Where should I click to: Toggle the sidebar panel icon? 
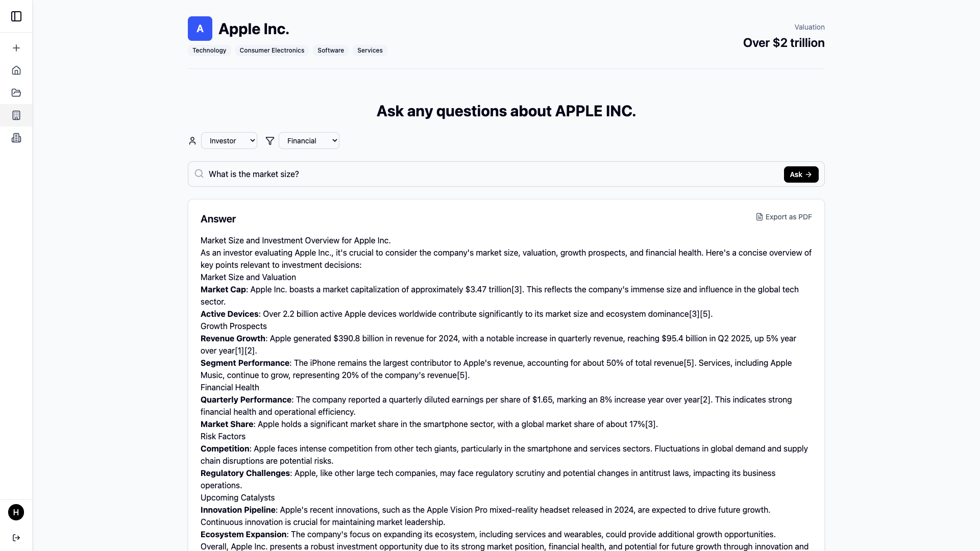click(16, 16)
